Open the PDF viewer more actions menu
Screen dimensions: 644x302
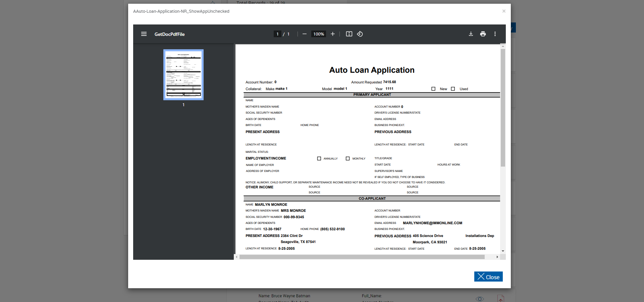[495, 34]
